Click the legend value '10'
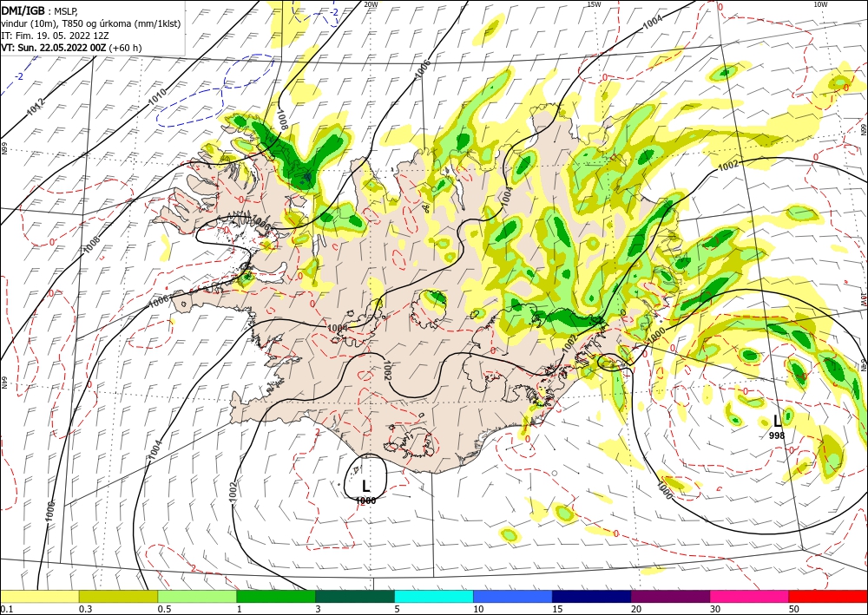 pos(478,609)
